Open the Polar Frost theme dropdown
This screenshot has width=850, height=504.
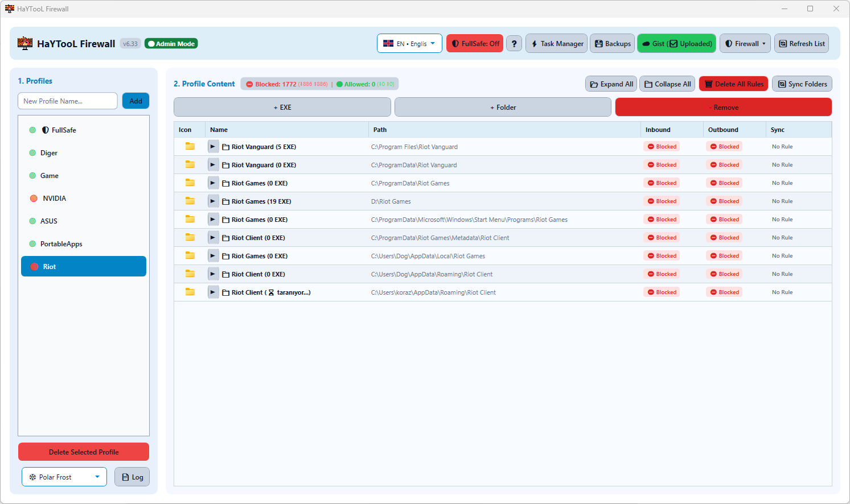point(64,477)
